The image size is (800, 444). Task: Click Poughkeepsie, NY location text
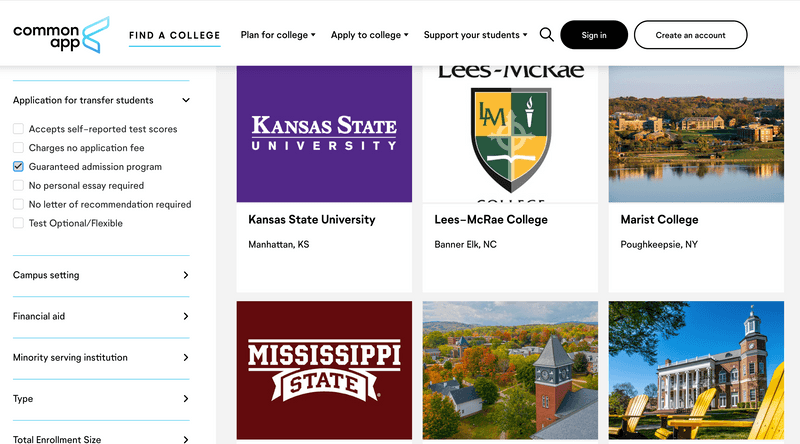click(x=659, y=244)
